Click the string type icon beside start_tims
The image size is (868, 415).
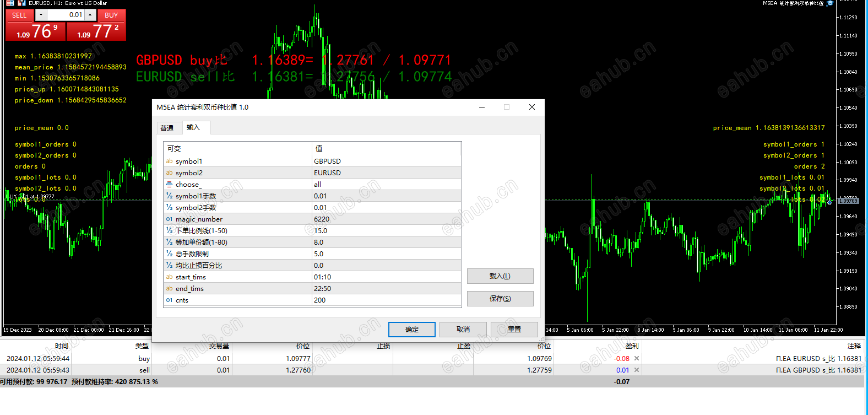(169, 277)
